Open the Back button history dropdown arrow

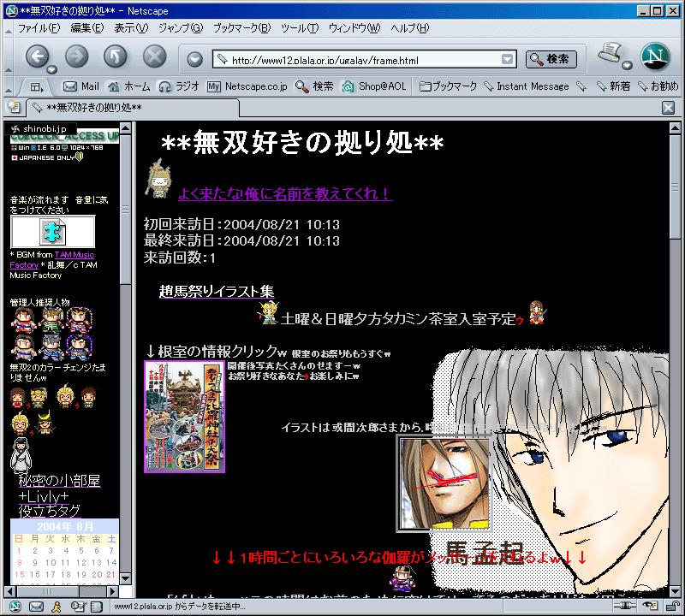click(51, 69)
